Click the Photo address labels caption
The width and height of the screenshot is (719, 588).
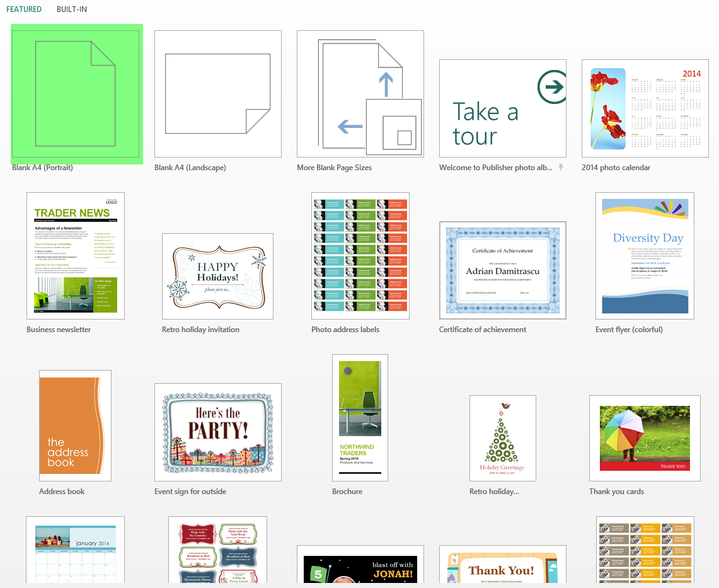pos(345,330)
